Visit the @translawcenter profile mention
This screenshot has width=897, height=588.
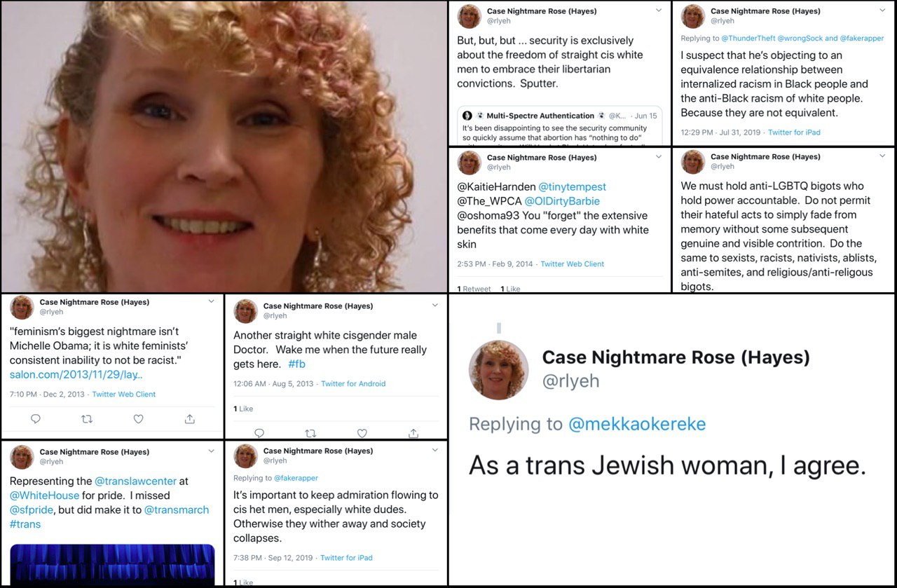coord(142,481)
